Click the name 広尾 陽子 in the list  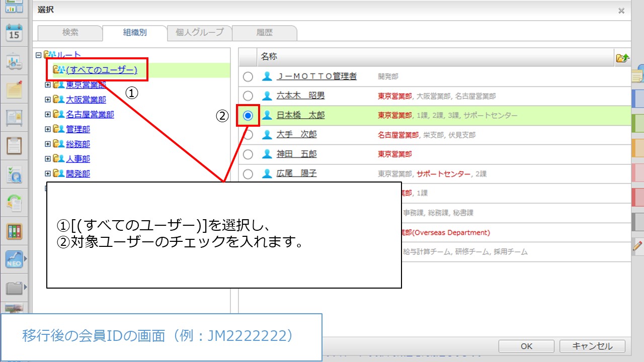[297, 174]
